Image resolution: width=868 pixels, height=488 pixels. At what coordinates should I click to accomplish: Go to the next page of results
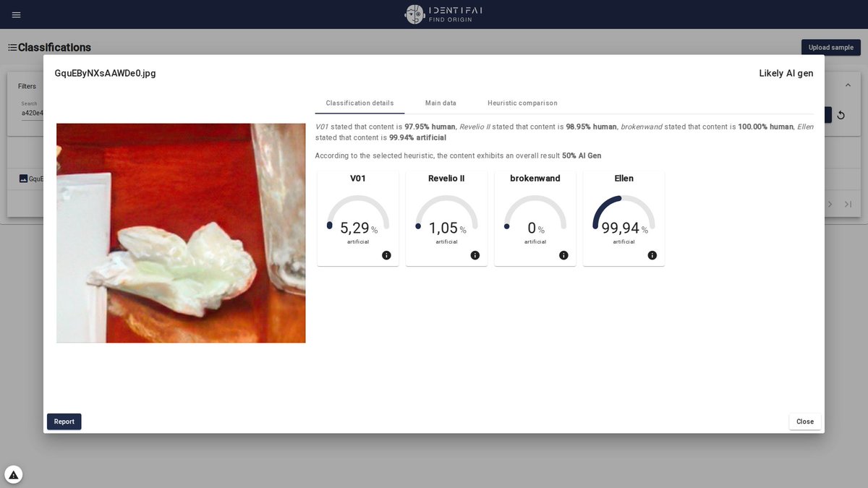tap(830, 204)
